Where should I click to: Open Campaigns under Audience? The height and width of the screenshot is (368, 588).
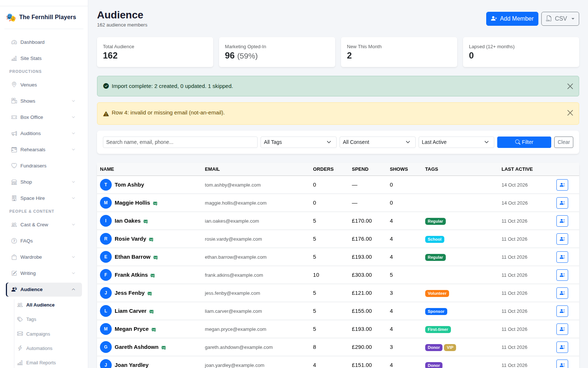tap(48, 334)
